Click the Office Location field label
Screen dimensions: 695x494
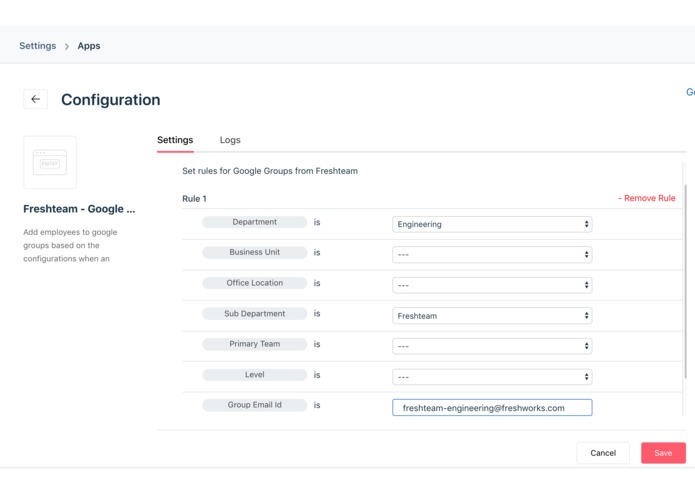254,283
